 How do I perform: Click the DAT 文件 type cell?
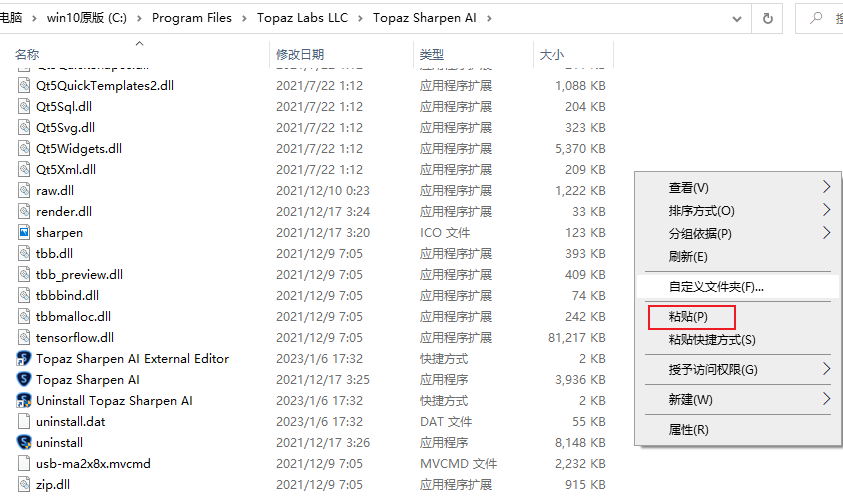tap(446, 421)
